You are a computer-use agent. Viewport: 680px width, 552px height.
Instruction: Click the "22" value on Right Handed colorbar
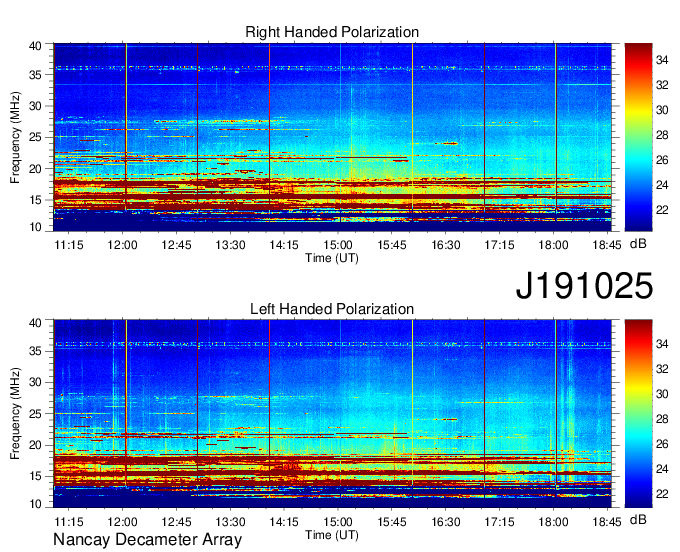pos(662,210)
